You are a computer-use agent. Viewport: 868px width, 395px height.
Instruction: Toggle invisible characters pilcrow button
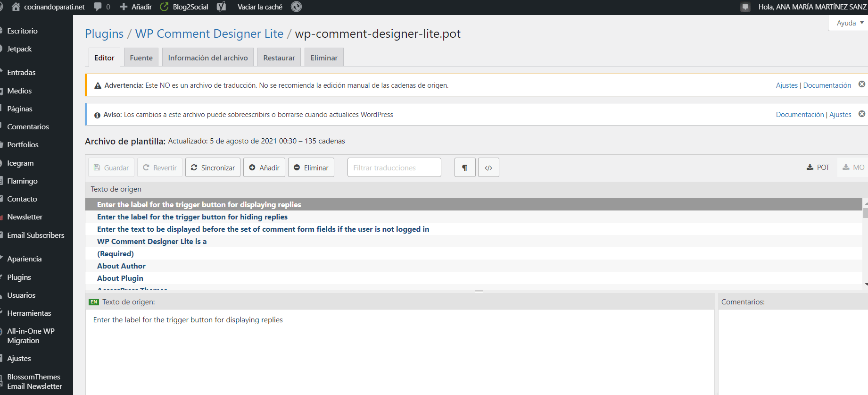tap(465, 168)
